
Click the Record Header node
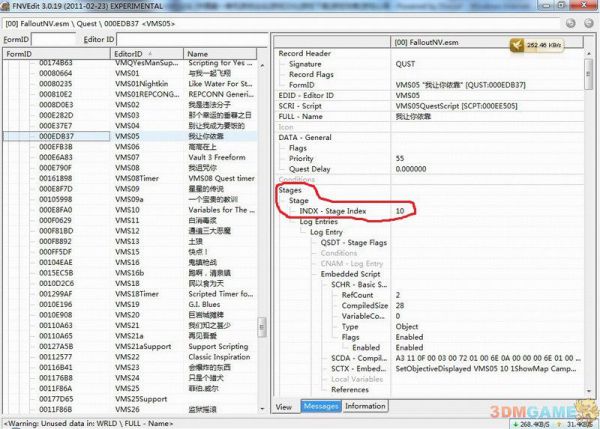pos(305,54)
